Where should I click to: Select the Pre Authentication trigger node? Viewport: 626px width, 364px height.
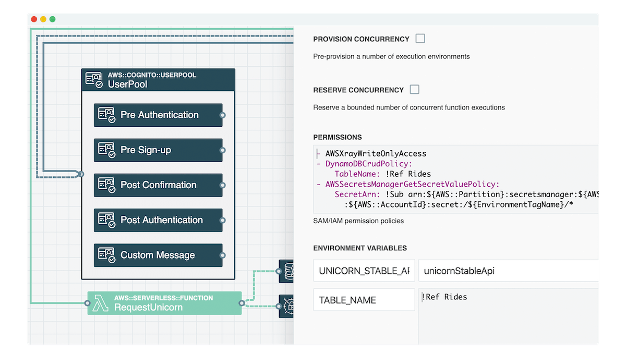158,115
